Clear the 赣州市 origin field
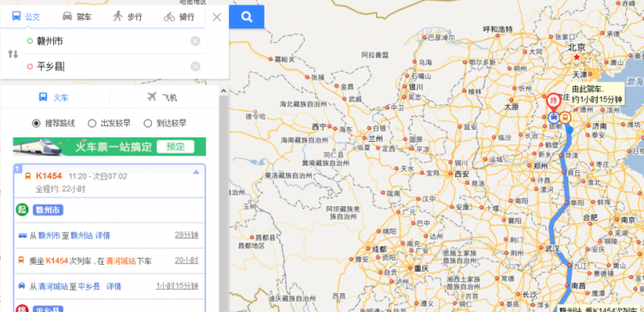 (x=196, y=41)
